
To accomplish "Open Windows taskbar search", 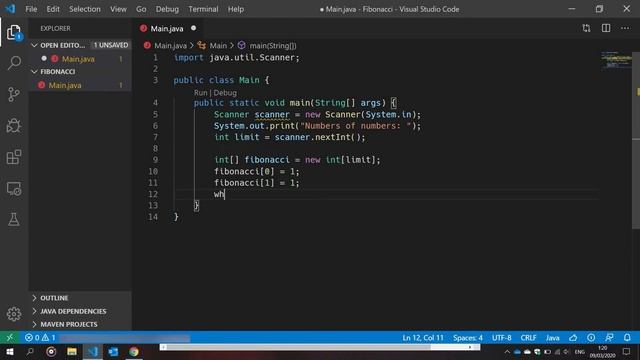I will coord(30,351).
